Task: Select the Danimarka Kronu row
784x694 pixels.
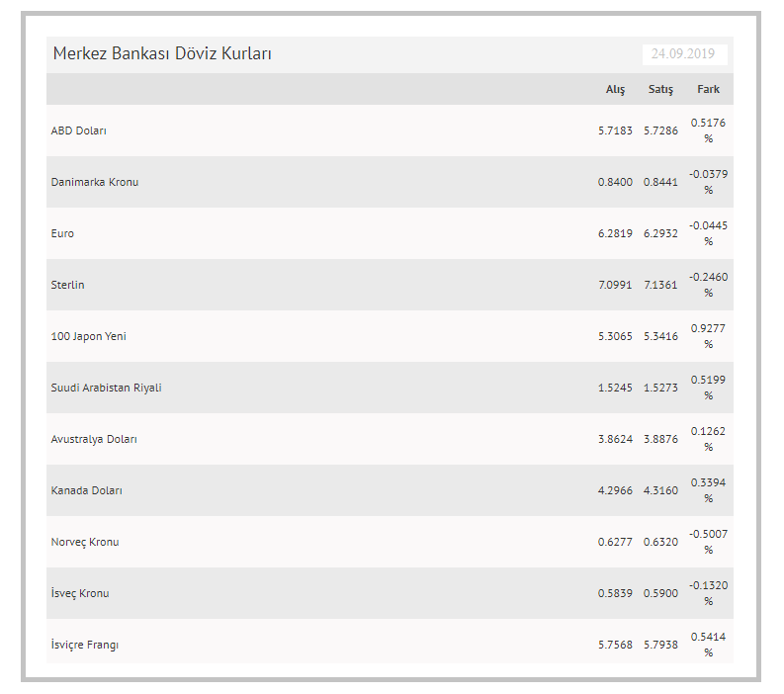Action: point(390,182)
